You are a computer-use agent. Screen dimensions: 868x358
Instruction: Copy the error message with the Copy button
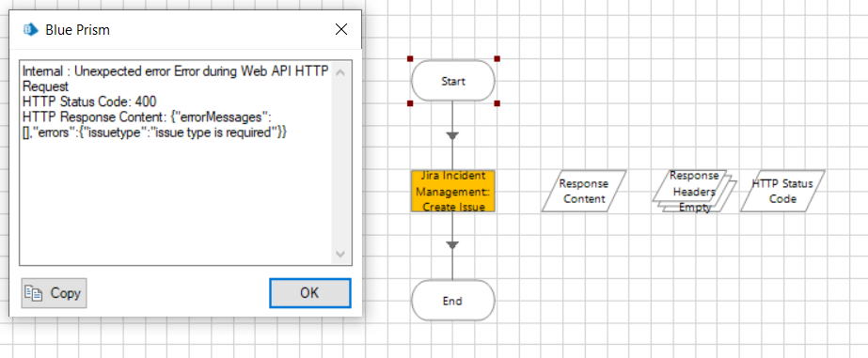(x=54, y=293)
